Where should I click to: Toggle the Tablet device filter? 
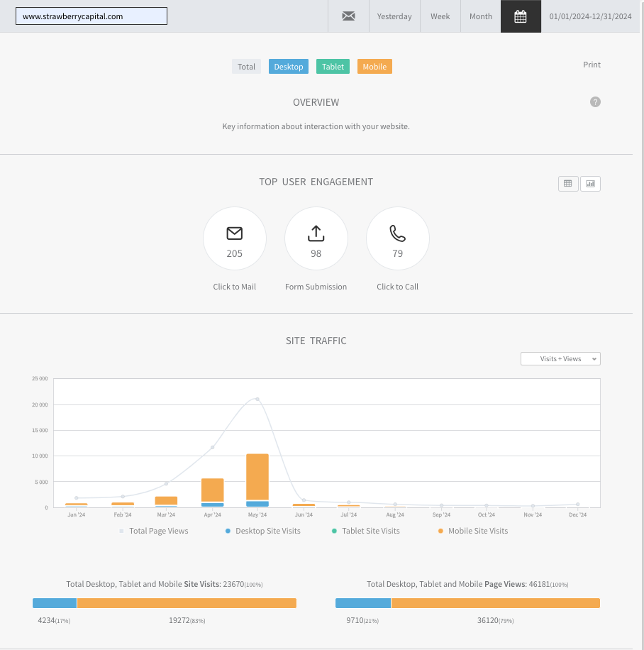point(333,66)
